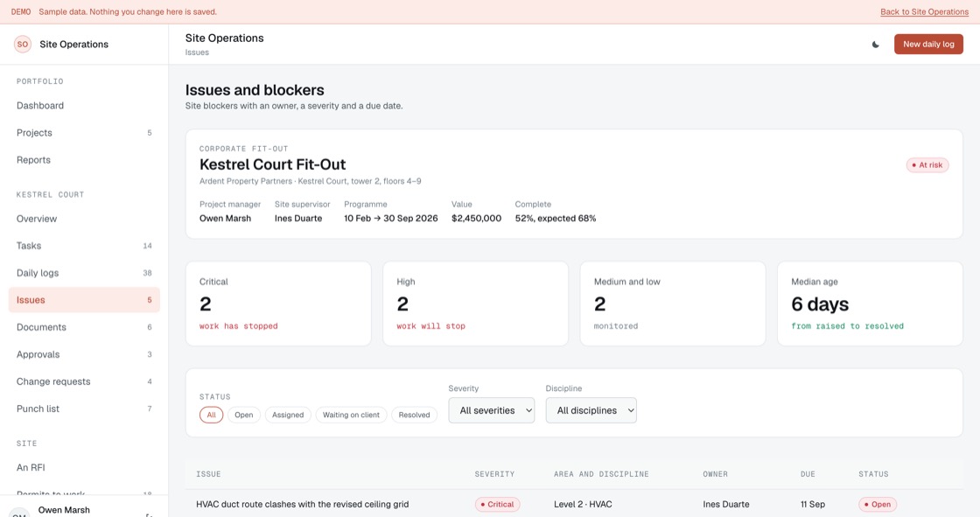980x517 pixels.
Task: Open the All disciplines dropdown
Action: 591,410
